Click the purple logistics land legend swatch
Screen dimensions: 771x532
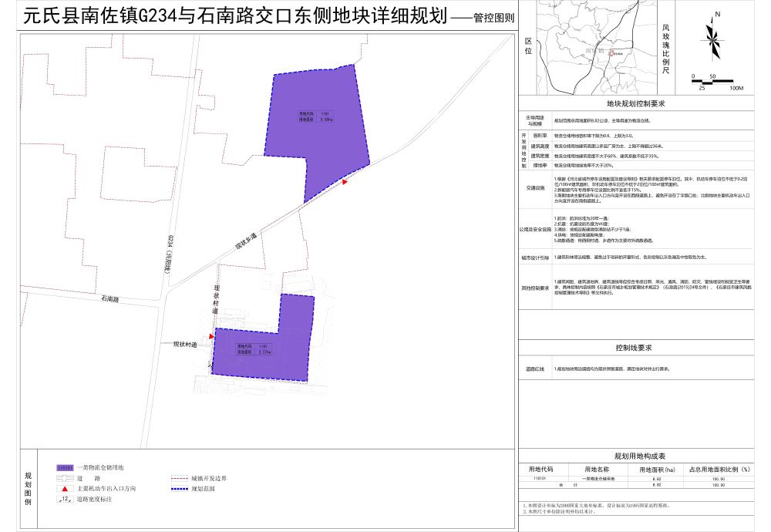(65, 468)
